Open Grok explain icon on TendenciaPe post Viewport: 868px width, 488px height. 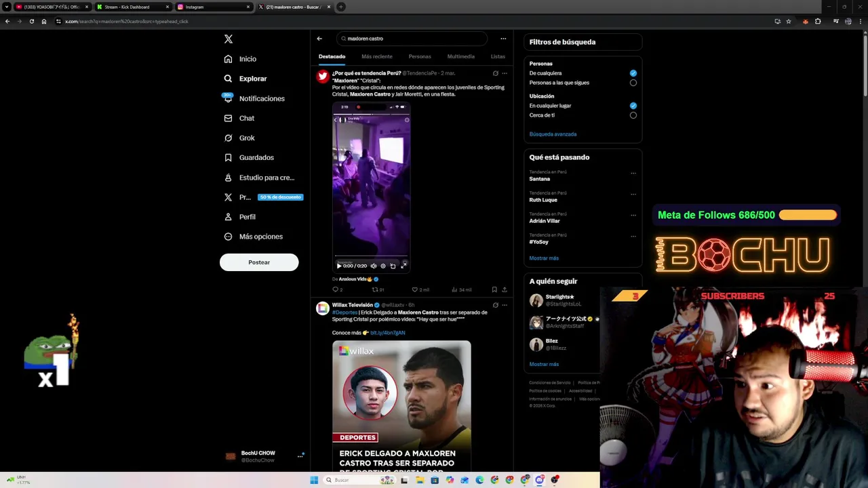[x=495, y=73]
